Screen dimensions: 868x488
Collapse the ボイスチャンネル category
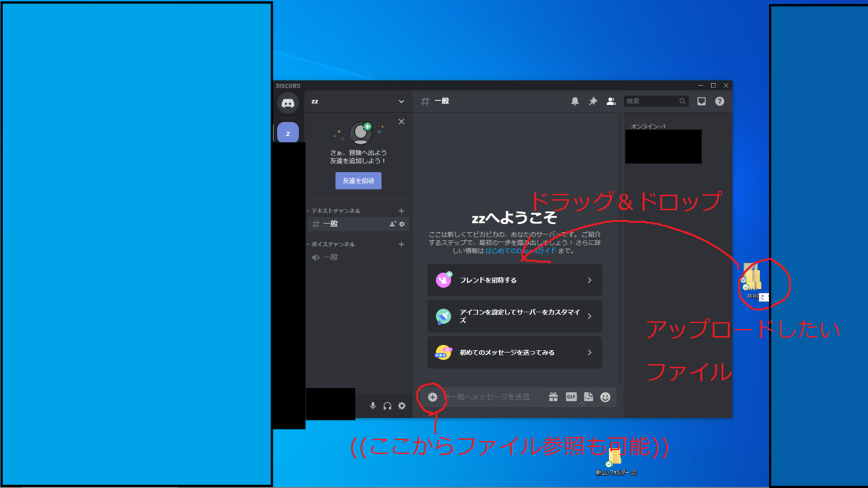tap(331, 244)
